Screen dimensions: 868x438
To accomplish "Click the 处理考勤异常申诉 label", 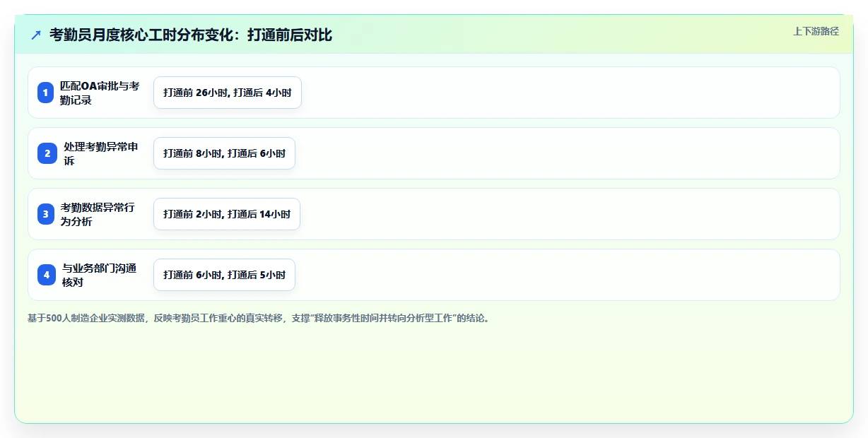I will click(x=101, y=153).
